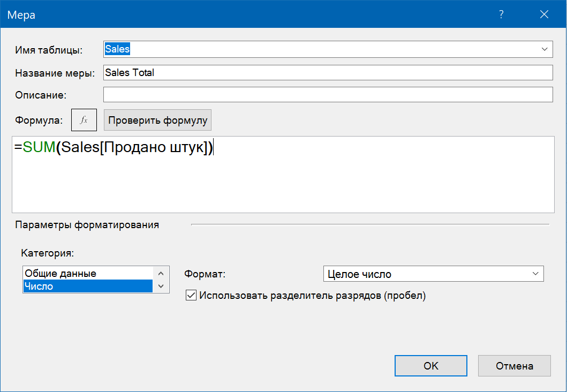The width and height of the screenshot is (567, 392).
Task: Click the Название меры input field
Action: coord(328,73)
